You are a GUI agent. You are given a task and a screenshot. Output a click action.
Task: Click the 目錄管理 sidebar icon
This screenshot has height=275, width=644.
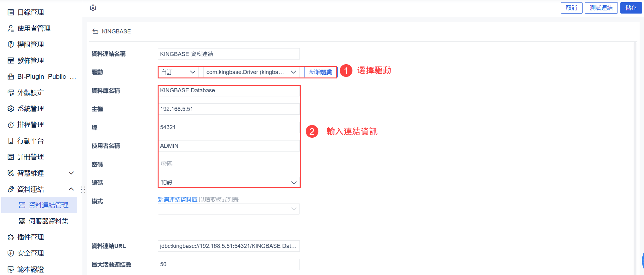11,12
